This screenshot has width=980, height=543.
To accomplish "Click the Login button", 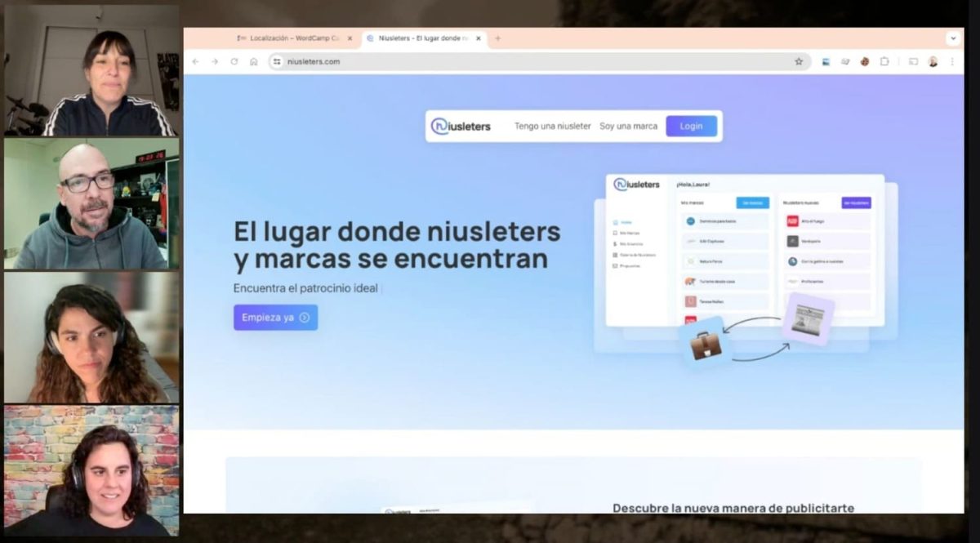I will tap(691, 127).
